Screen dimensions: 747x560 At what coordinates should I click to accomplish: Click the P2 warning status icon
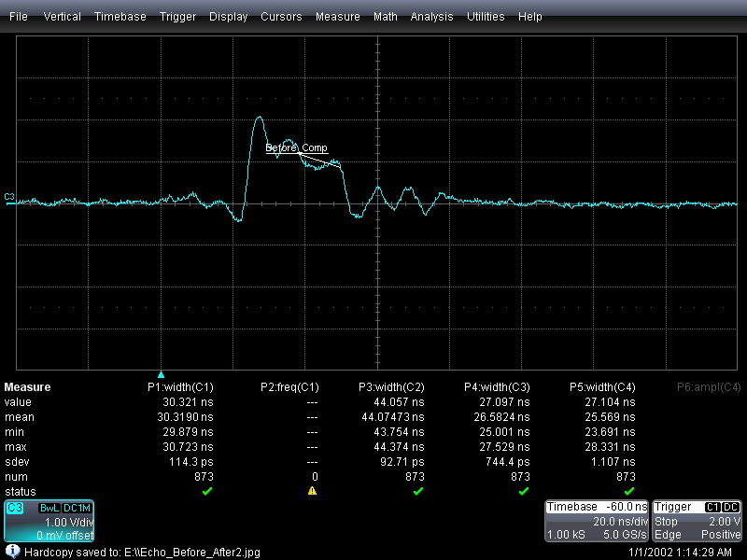pos(312,491)
